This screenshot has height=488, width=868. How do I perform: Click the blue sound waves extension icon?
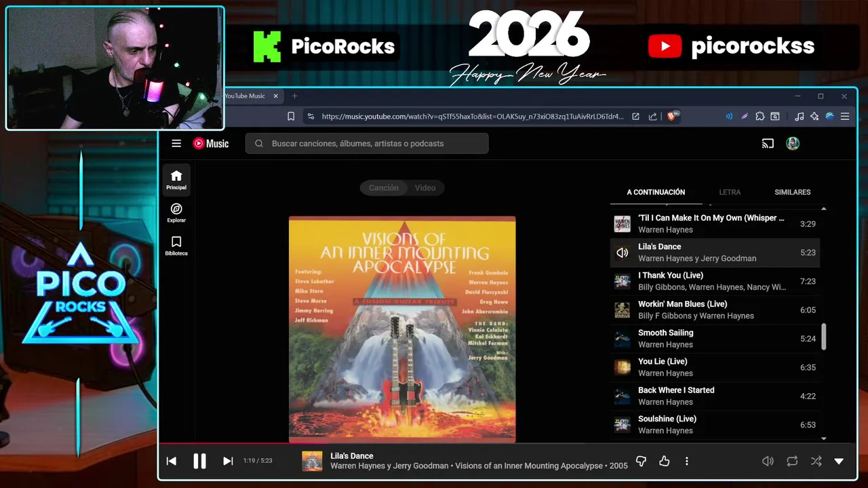coord(729,117)
